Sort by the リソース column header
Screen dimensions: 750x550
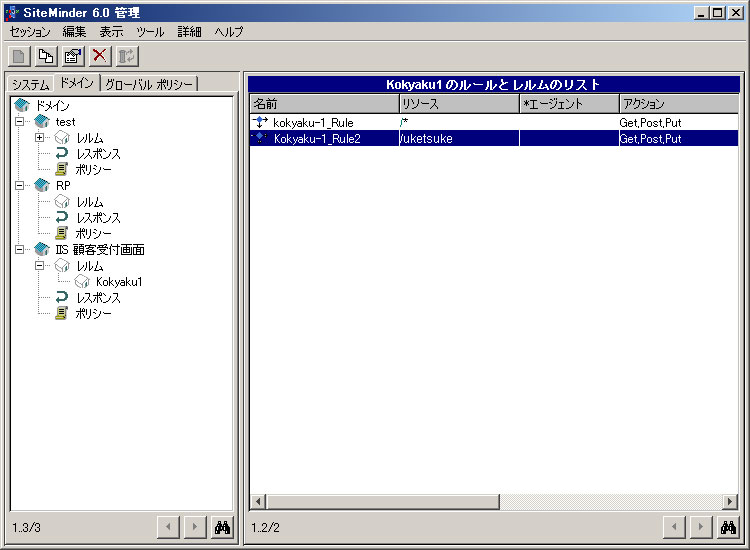tap(459, 103)
